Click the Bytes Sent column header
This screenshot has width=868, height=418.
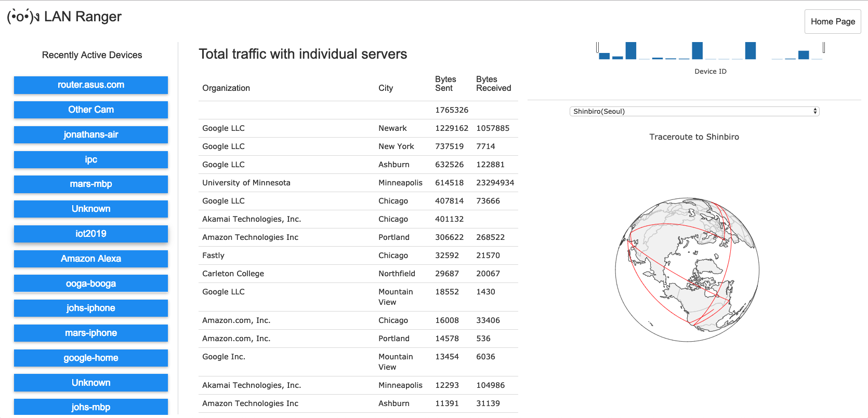tap(445, 84)
